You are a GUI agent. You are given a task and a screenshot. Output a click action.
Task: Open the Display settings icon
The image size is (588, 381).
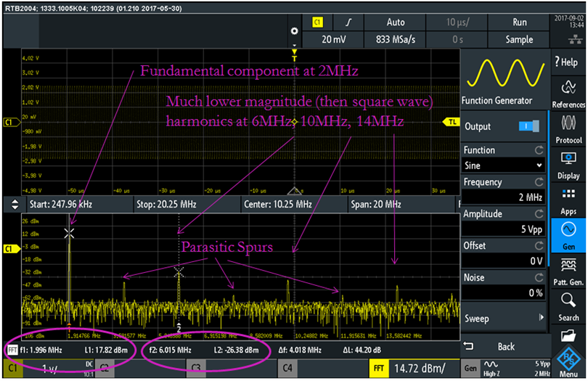[x=569, y=163]
